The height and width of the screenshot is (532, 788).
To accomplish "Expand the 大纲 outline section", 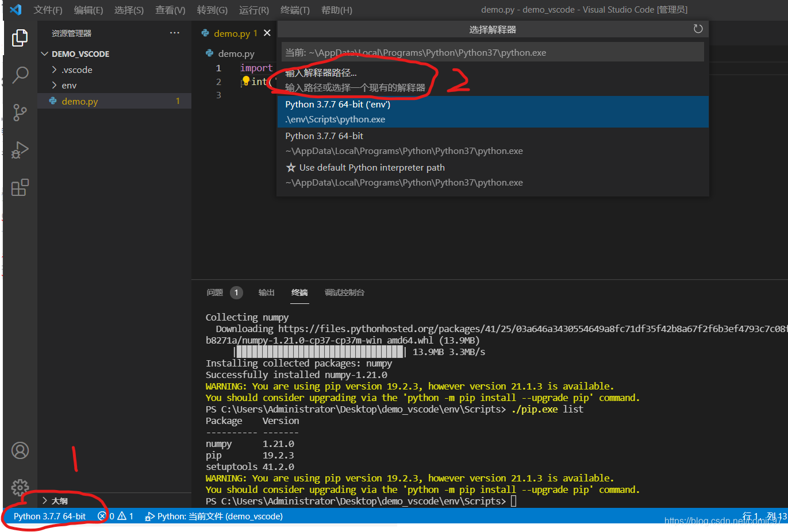I will point(45,500).
